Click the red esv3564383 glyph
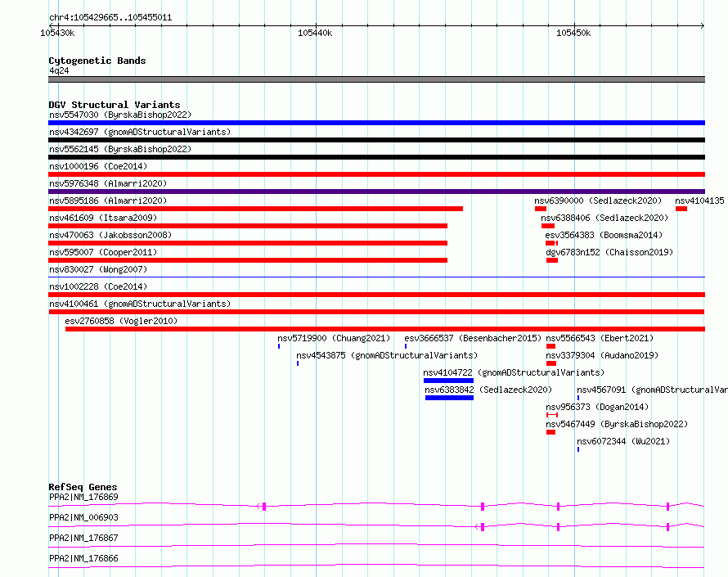 click(x=551, y=243)
